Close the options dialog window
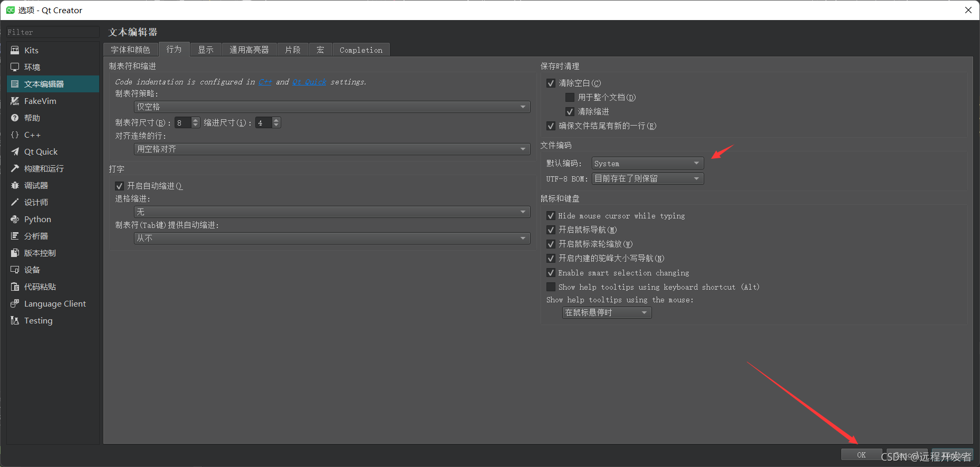The width and height of the screenshot is (980, 467). (x=968, y=10)
